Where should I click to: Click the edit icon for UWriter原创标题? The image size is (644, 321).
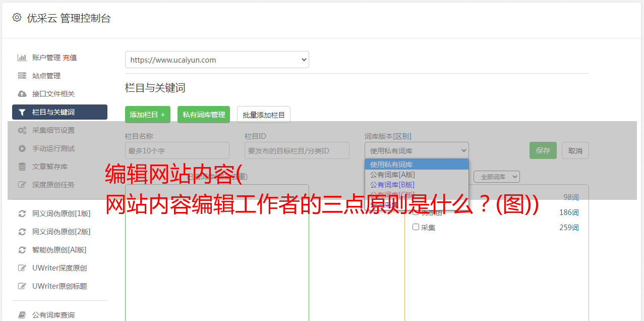point(22,286)
